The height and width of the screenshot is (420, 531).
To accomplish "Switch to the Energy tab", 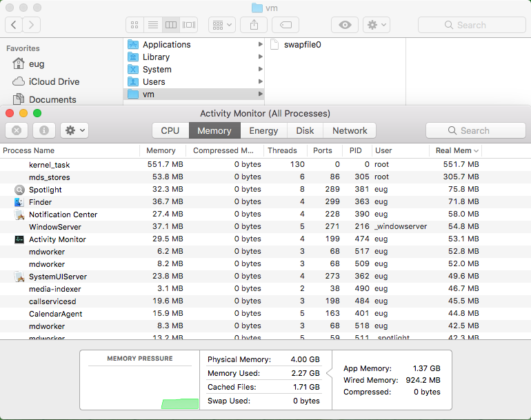I will (x=263, y=131).
